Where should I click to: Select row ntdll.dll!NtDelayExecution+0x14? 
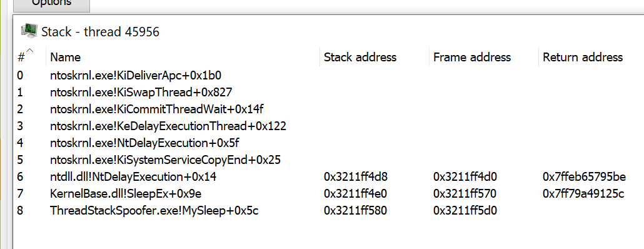tap(329, 176)
